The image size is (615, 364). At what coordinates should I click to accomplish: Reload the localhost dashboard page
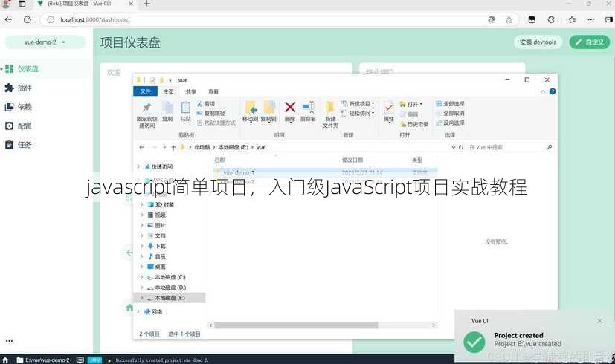(27, 19)
